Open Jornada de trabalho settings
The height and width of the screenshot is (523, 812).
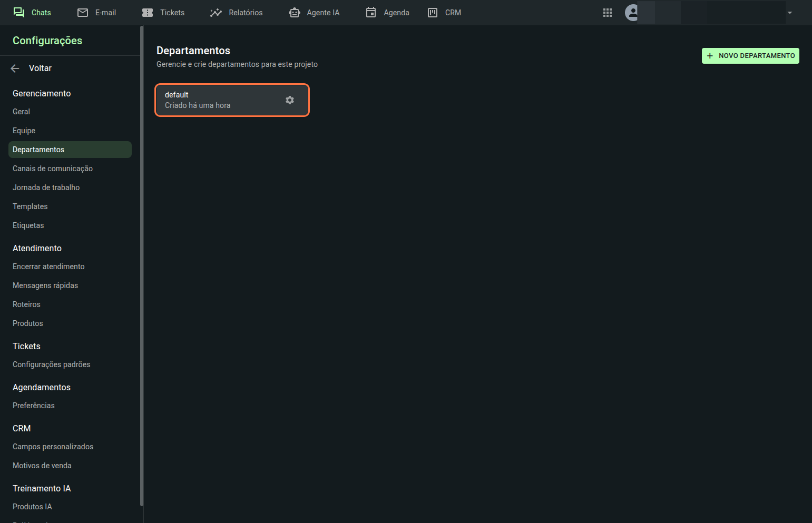pyautogui.click(x=46, y=188)
